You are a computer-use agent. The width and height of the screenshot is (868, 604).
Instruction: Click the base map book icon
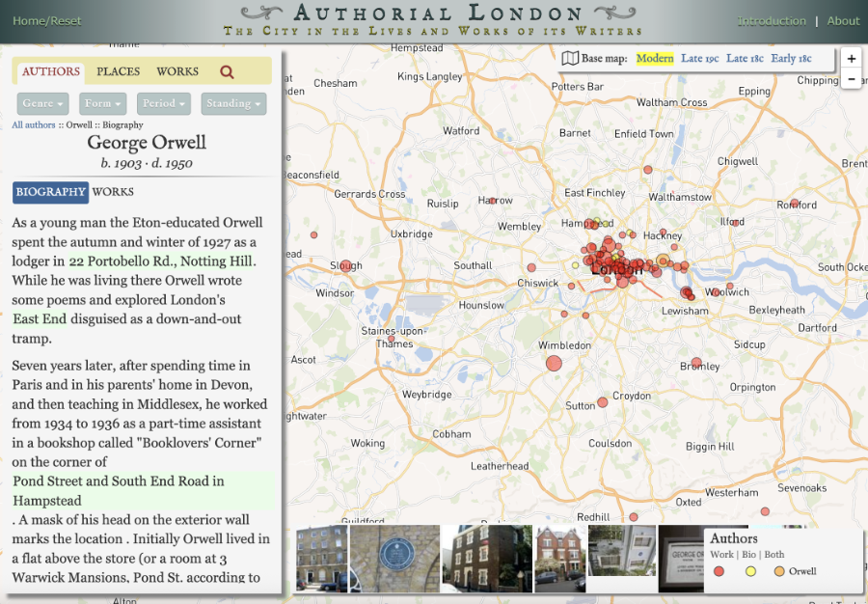(570, 59)
